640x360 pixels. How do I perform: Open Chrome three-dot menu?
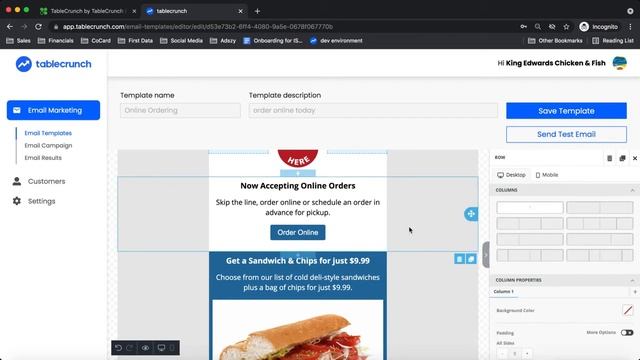631,27
